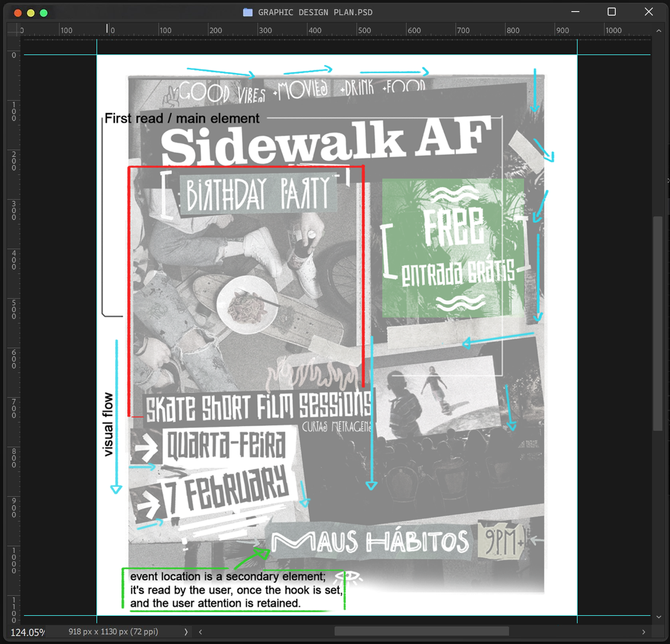Click the 'CURTAS METRAGENS' small text
Image resolution: width=670 pixels, height=644 pixels.
pos(337,427)
